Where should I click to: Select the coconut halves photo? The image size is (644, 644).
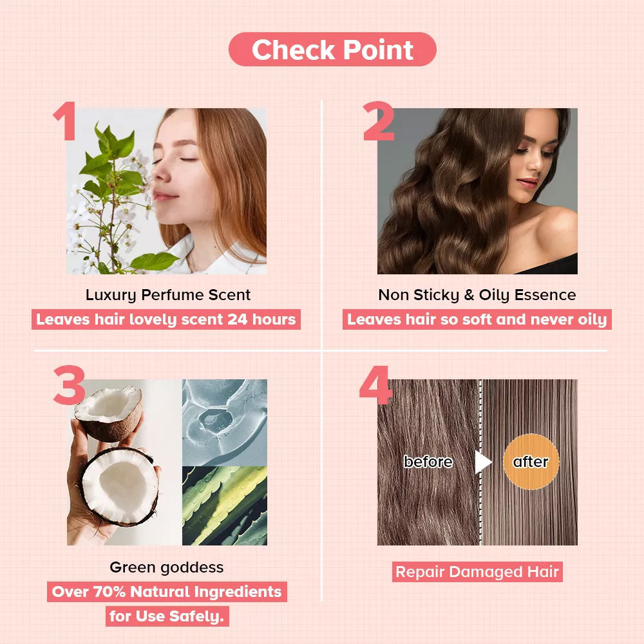click(124, 462)
